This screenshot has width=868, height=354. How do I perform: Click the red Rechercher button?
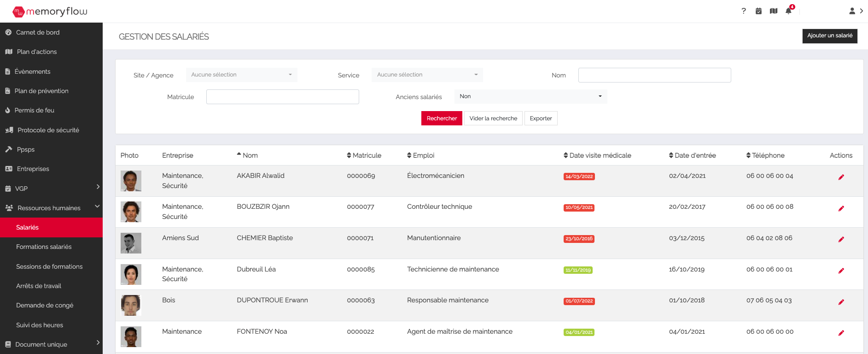click(442, 118)
